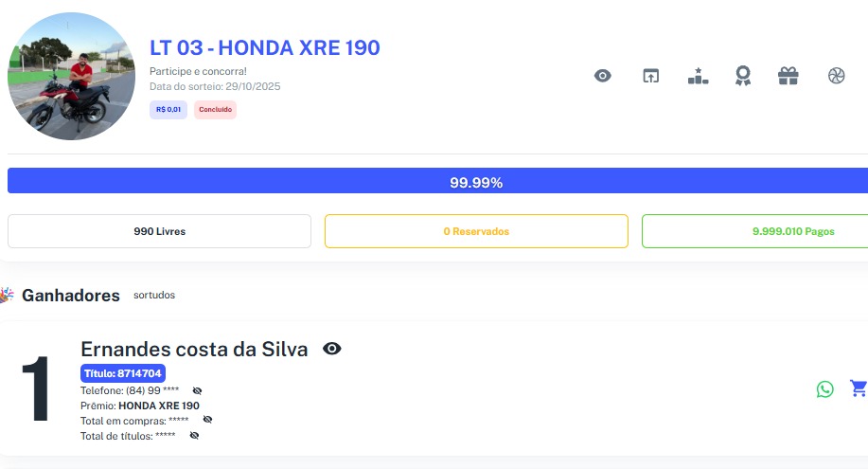
Task: Reveal the hidden Telefone number
Action: [197, 390]
